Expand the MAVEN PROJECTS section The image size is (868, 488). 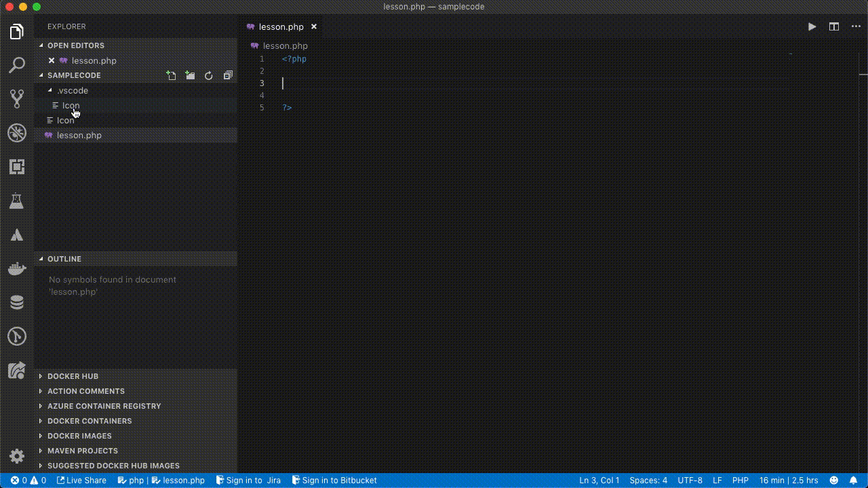pos(41,451)
